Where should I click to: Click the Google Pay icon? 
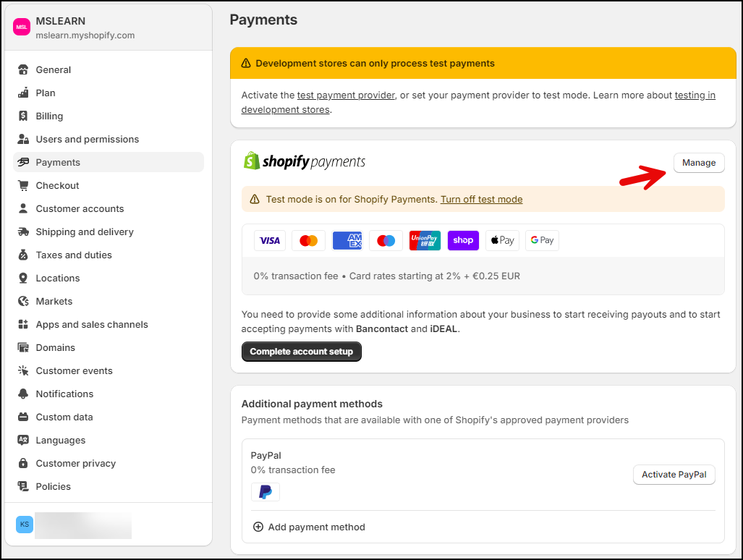542,241
